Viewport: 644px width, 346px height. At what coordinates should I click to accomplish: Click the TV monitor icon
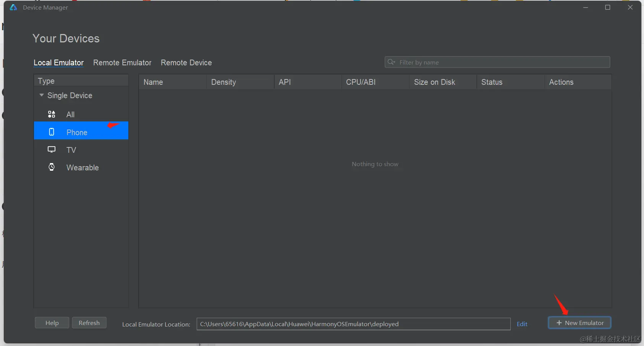[52, 149]
